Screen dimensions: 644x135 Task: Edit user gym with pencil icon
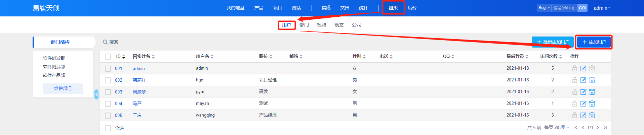coord(583,92)
